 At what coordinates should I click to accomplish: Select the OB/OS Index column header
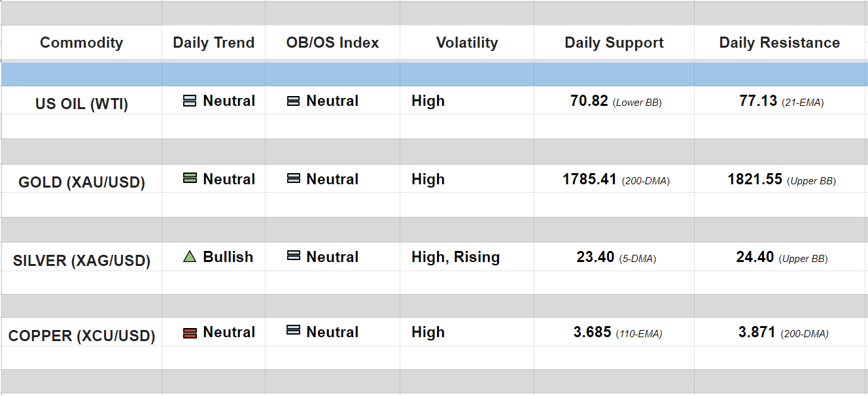coord(332,43)
